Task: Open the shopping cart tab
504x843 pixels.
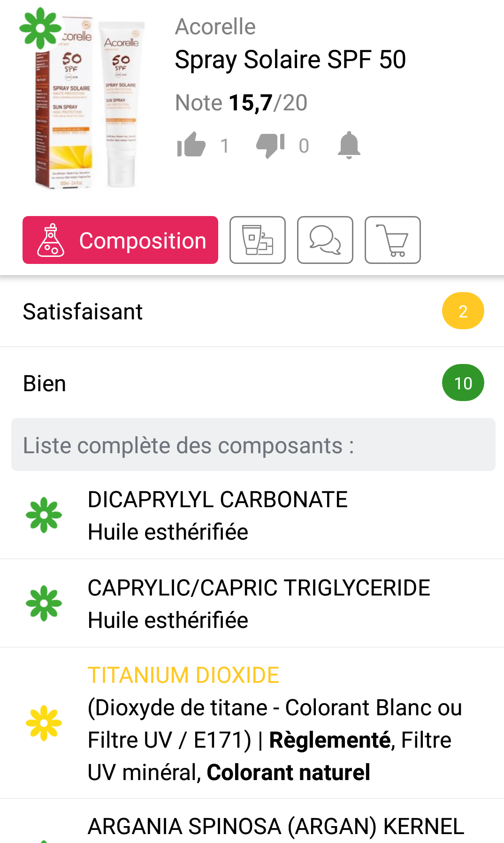Action: point(392,240)
